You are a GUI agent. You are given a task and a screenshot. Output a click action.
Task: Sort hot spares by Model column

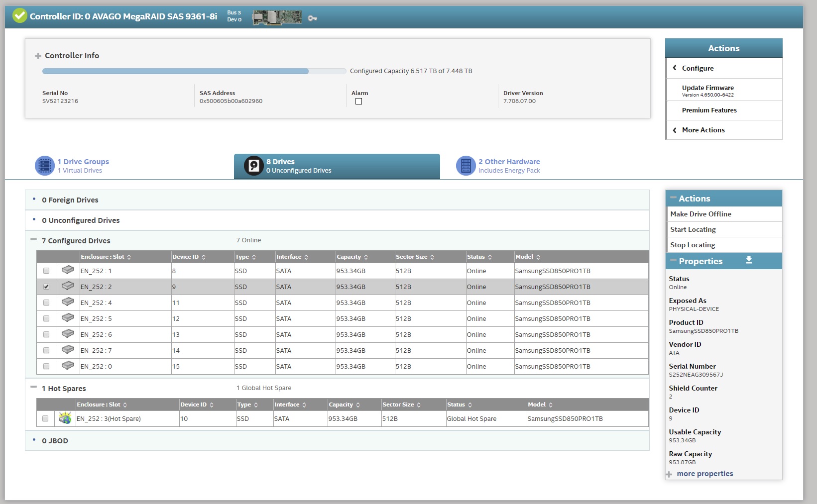point(551,405)
